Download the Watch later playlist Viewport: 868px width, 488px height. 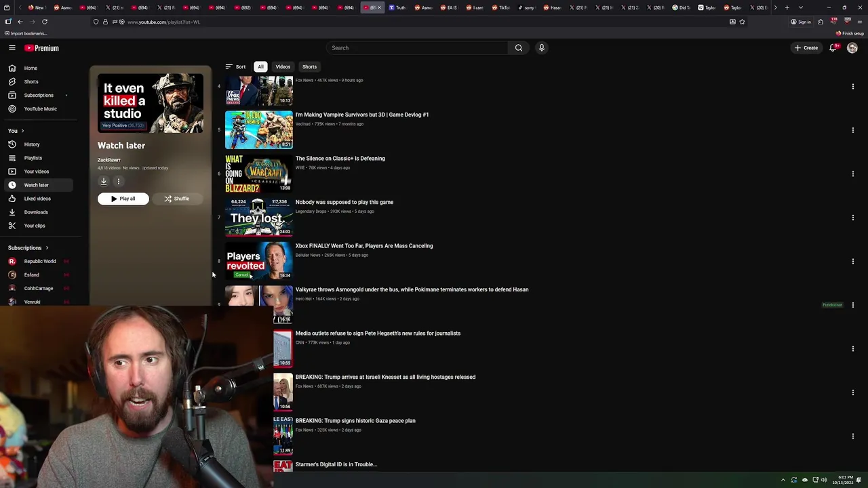click(104, 181)
